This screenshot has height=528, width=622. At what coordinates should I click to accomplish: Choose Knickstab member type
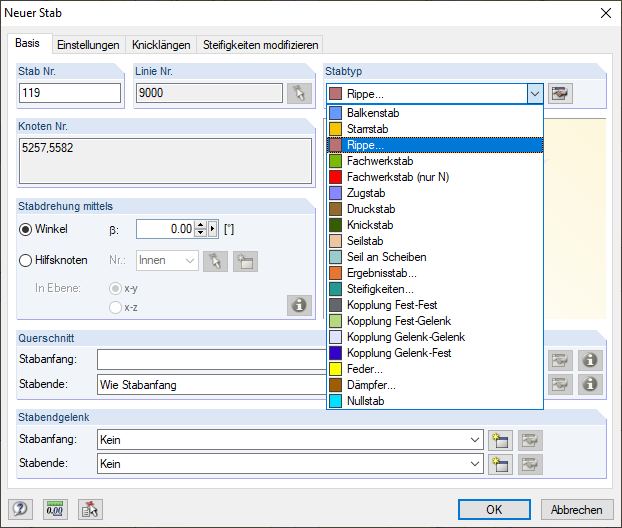tap(435, 225)
